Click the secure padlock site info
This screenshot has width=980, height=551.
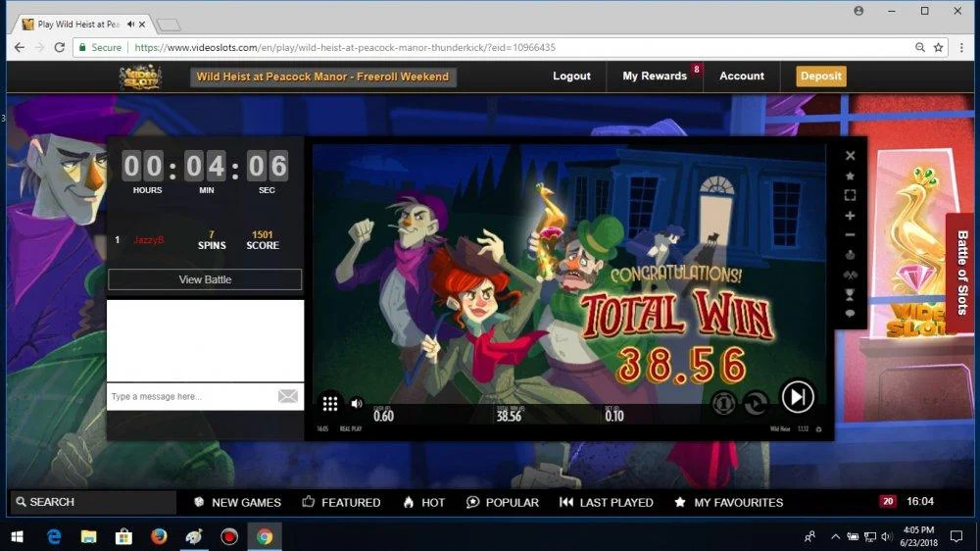tap(82, 47)
